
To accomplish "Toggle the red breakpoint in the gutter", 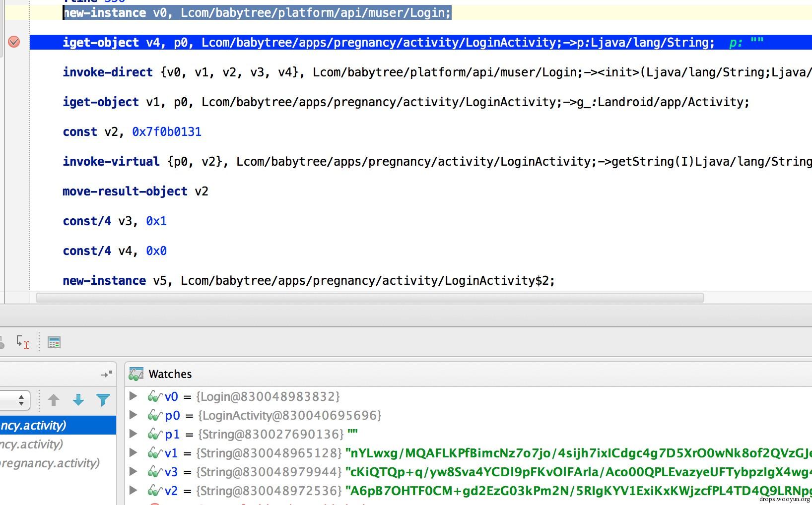I will tap(14, 42).
